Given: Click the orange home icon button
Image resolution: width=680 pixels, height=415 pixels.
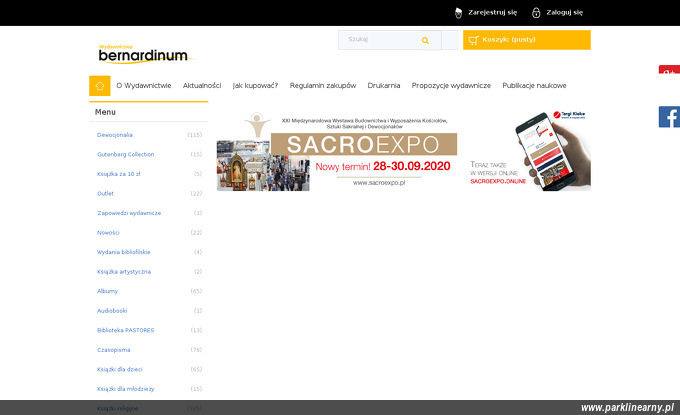Looking at the screenshot, I should click(100, 85).
